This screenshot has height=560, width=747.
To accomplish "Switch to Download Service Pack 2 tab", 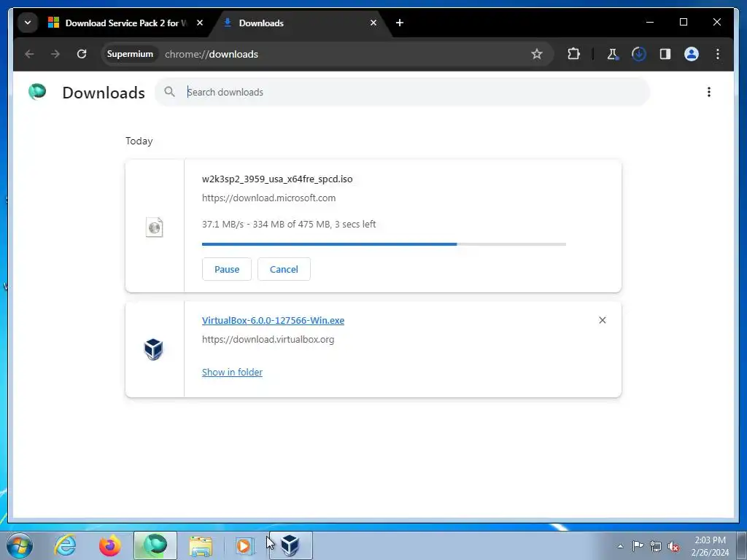I will 125,23.
